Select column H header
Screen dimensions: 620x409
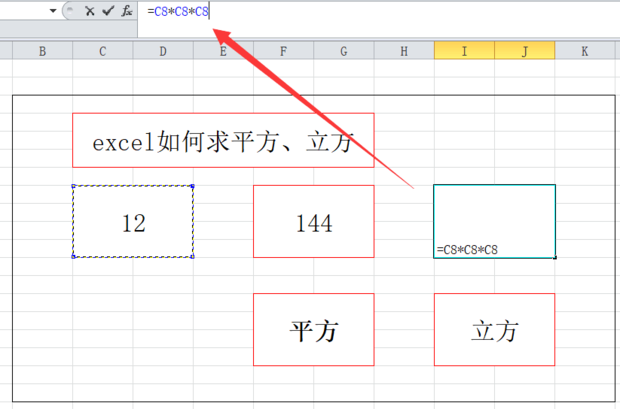pyautogui.click(x=404, y=51)
